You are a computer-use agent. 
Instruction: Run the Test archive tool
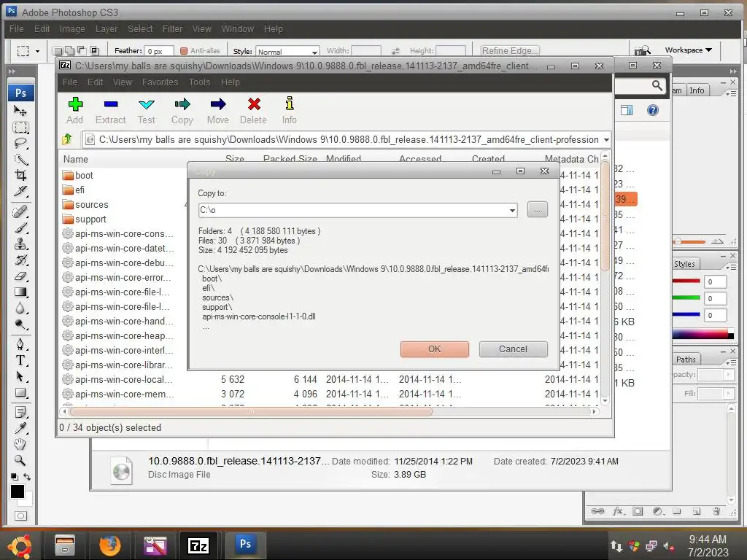coord(146,111)
